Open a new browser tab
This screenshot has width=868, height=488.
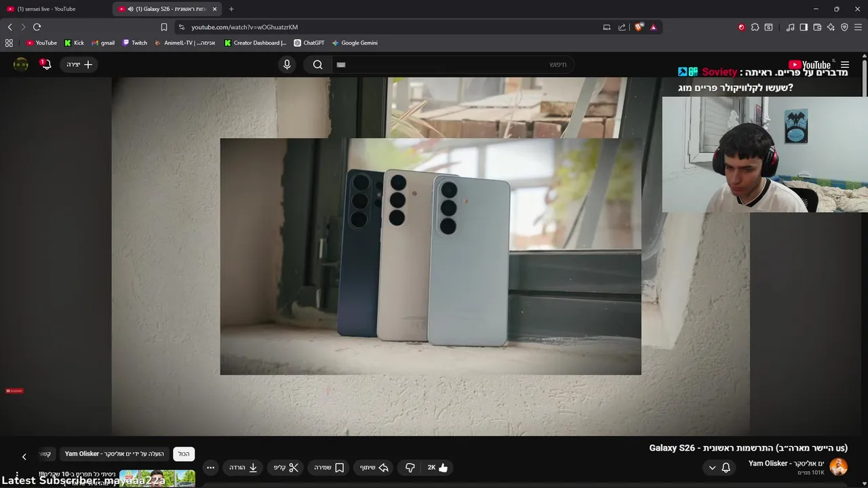[x=231, y=9]
